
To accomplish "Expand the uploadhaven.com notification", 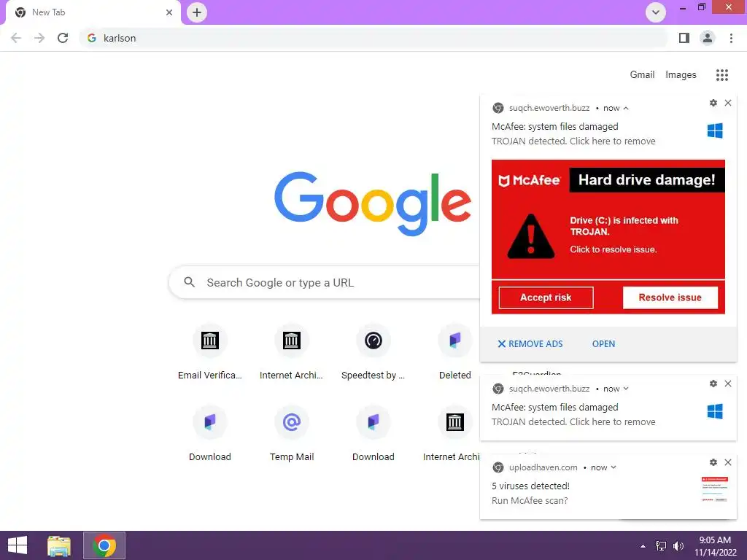I will [x=614, y=467].
